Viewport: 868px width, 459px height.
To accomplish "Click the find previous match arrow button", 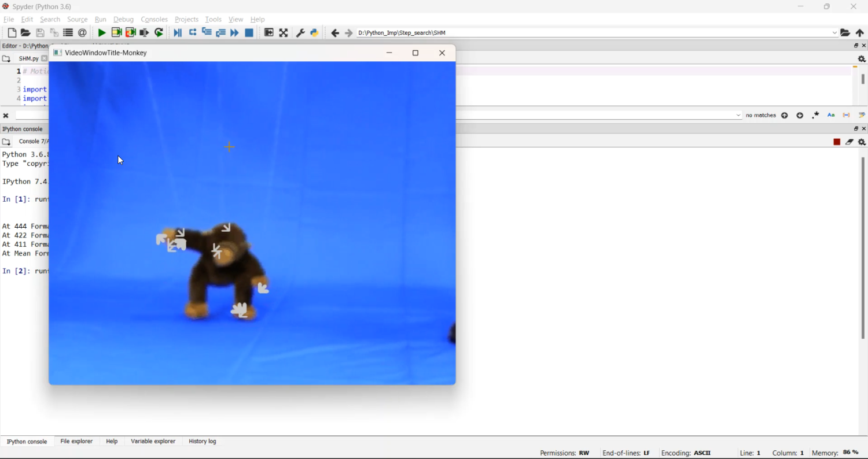I will pyautogui.click(x=785, y=116).
